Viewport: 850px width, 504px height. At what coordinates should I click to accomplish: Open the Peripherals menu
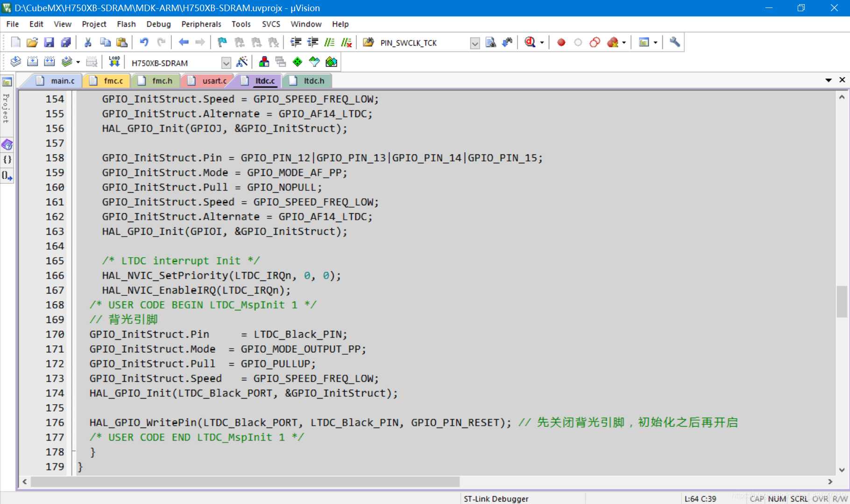coord(201,24)
